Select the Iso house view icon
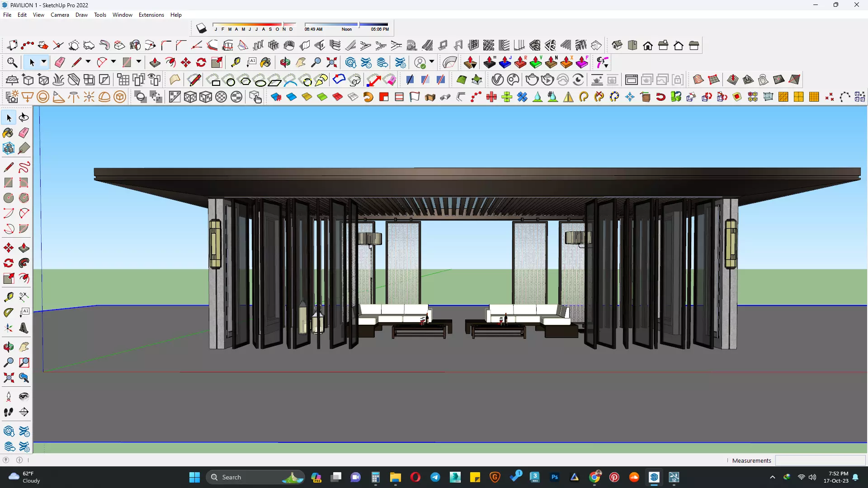The height and width of the screenshot is (488, 868). pos(617,45)
